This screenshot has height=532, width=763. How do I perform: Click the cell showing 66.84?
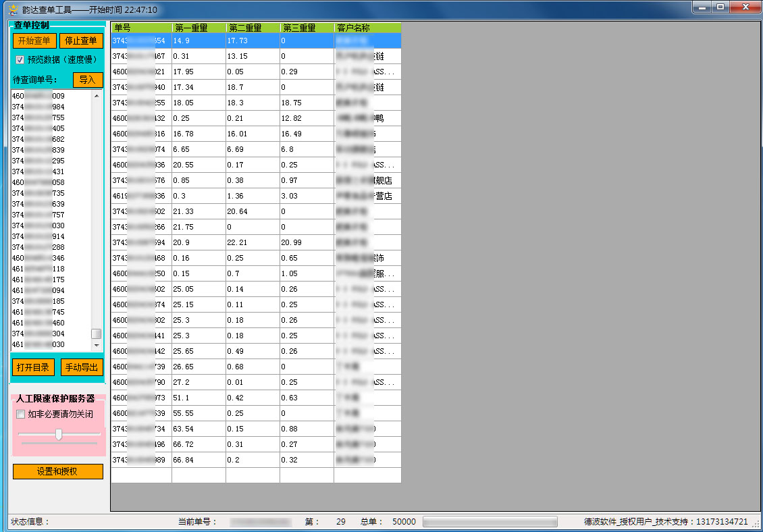(x=199, y=460)
